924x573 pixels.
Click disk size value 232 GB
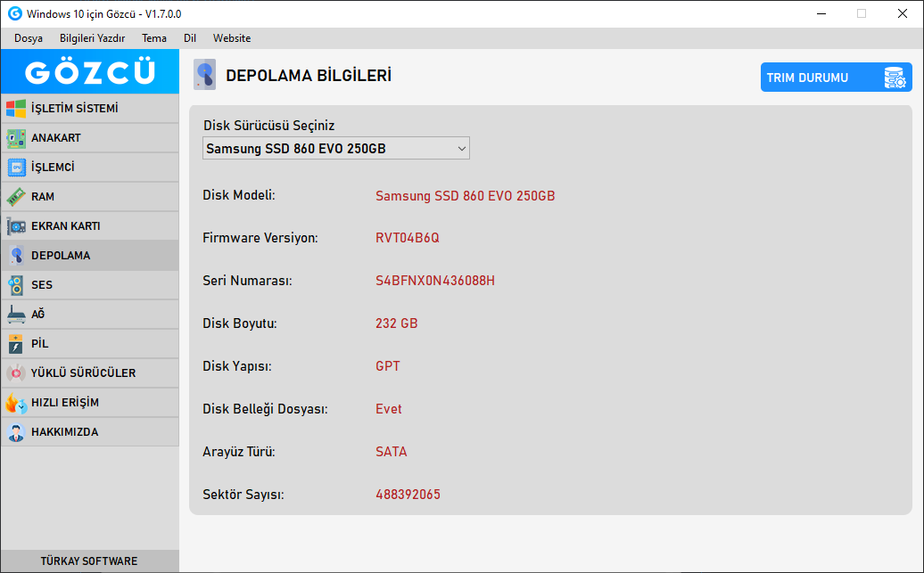(397, 323)
